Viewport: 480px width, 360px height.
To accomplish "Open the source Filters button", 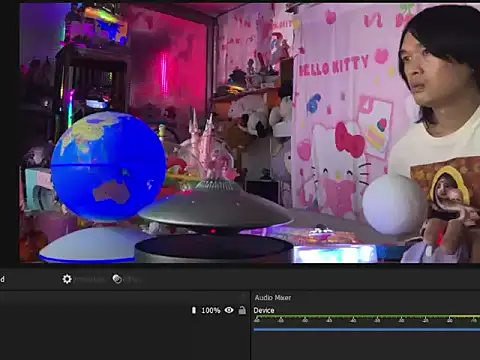I will [x=126, y=279].
